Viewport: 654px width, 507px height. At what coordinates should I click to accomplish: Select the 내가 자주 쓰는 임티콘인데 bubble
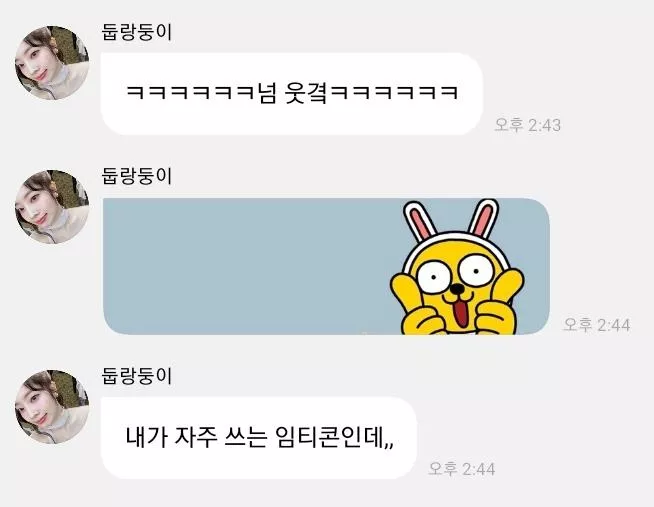259,438
